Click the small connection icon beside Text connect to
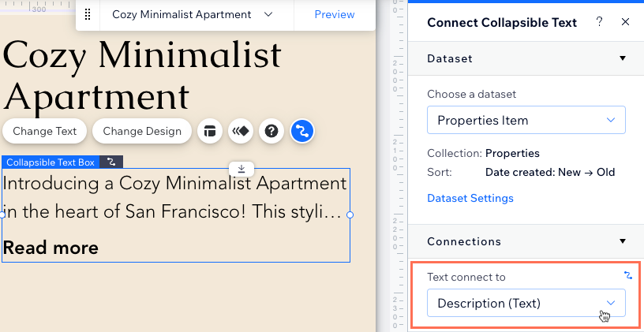The width and height of the screenshot is (644, 332). [x=627, y=275]
